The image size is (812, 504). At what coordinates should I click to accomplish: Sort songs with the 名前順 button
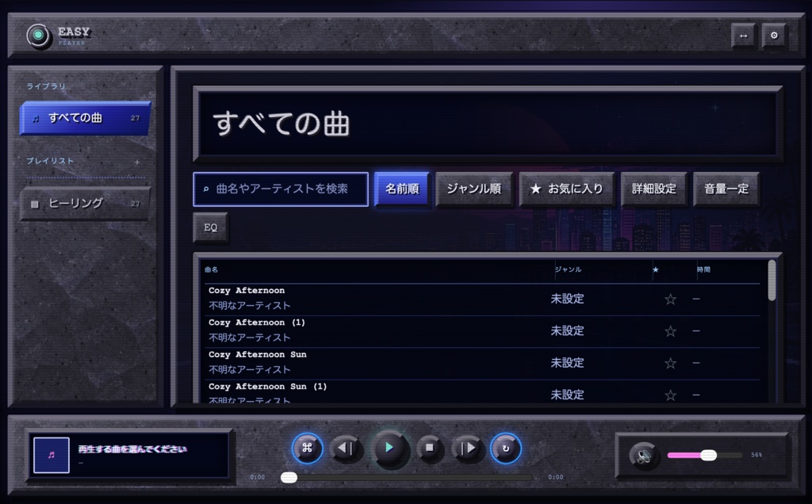(x=402, y=189)
